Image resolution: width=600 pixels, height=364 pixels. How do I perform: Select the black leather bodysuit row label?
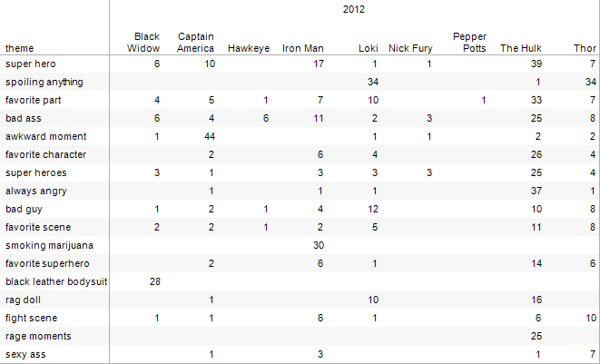56,281
